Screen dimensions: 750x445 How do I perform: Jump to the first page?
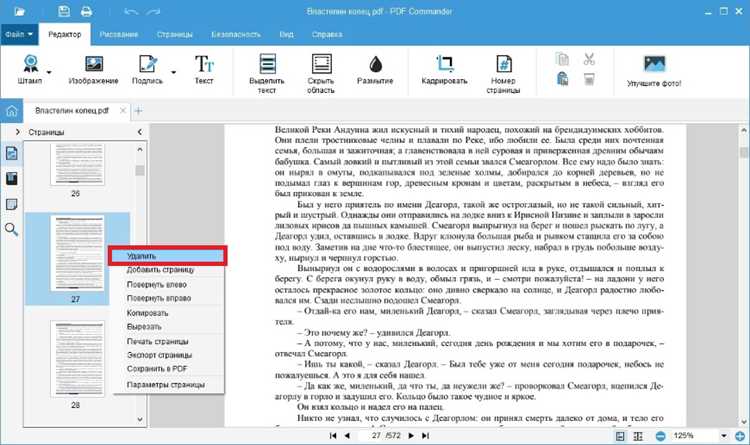click(333, 435)
